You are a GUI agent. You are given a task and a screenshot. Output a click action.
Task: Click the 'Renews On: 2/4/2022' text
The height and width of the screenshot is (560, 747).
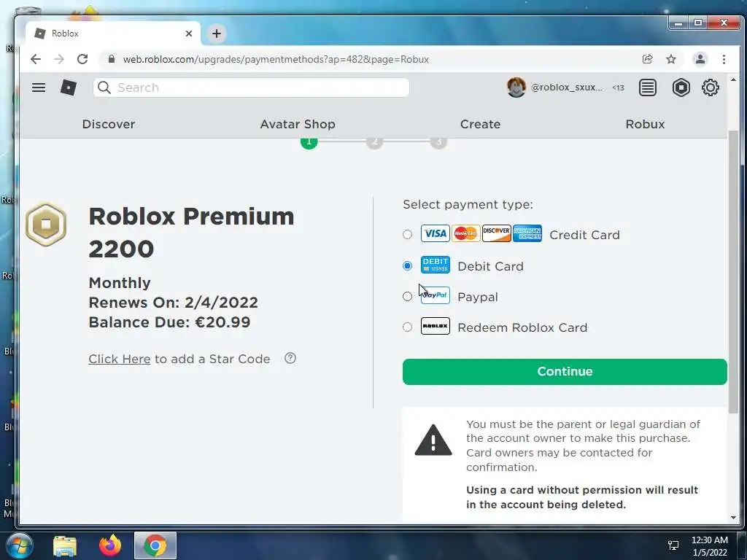point(174,303)
